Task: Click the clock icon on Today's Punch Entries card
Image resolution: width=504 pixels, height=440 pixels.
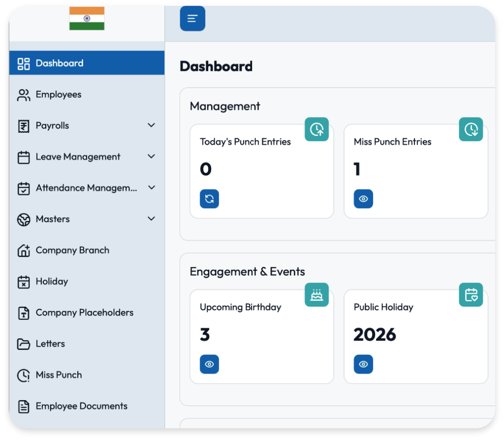Action: (x=316, y=129)
